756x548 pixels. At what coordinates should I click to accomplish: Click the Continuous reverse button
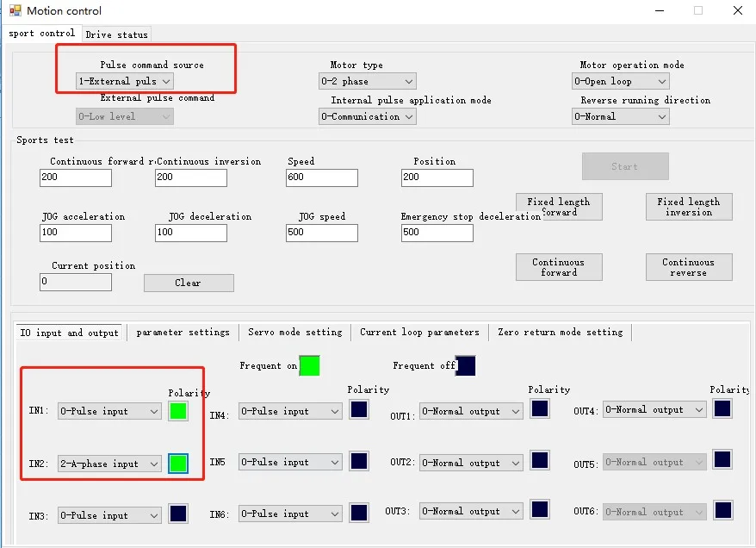[x=689, y=267]
